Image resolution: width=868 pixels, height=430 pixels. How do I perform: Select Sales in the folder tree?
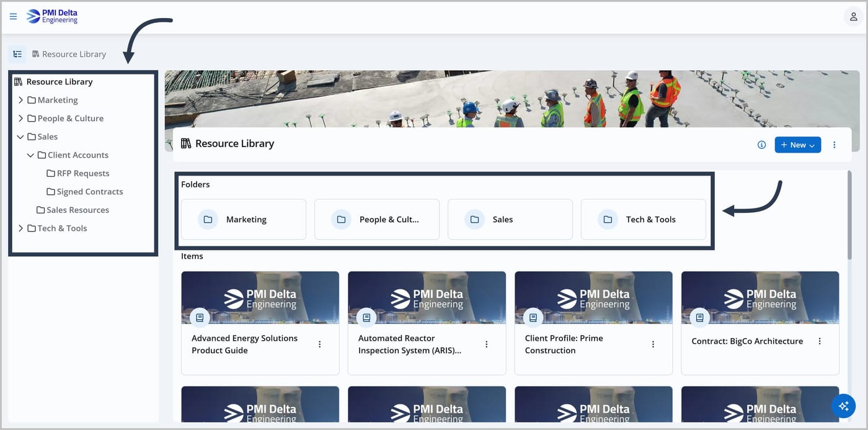click(43, 137)
